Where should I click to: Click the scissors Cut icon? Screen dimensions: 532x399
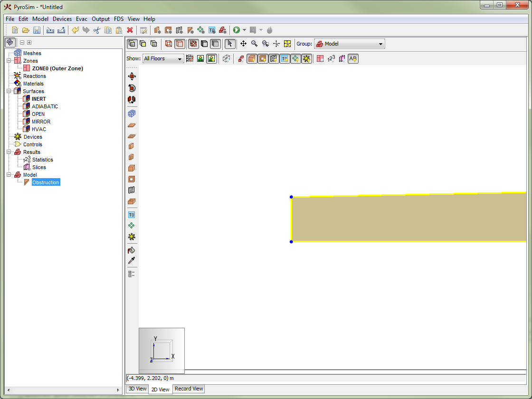(97, 30)
